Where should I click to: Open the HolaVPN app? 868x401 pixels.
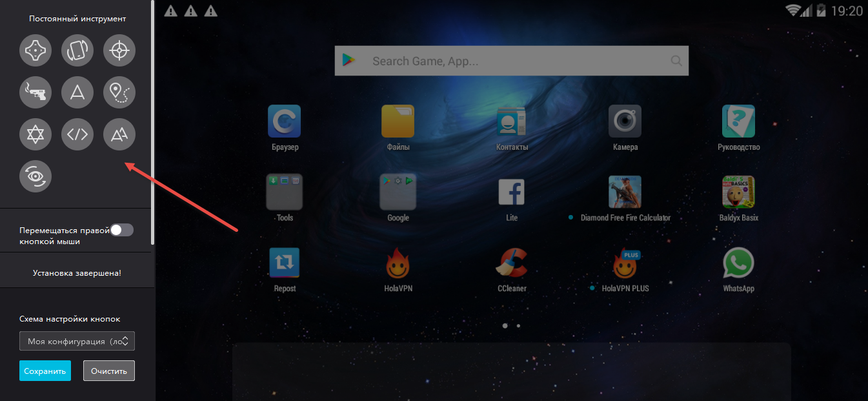(398, 270)
